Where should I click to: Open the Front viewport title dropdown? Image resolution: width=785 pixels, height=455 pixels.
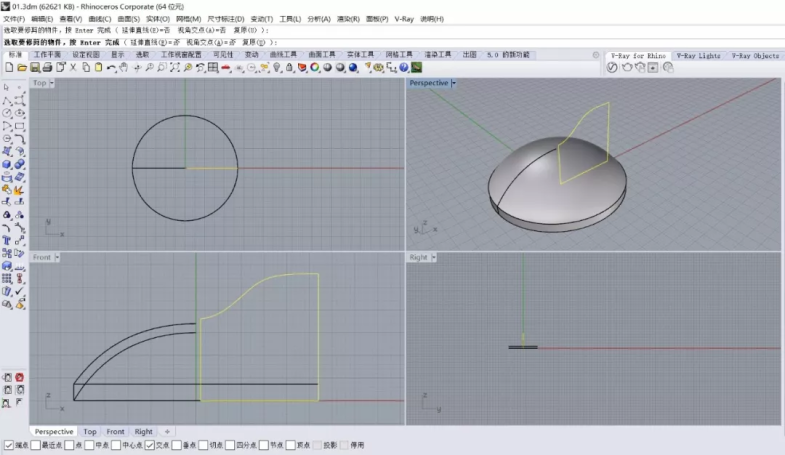click(x=57, y=257)
